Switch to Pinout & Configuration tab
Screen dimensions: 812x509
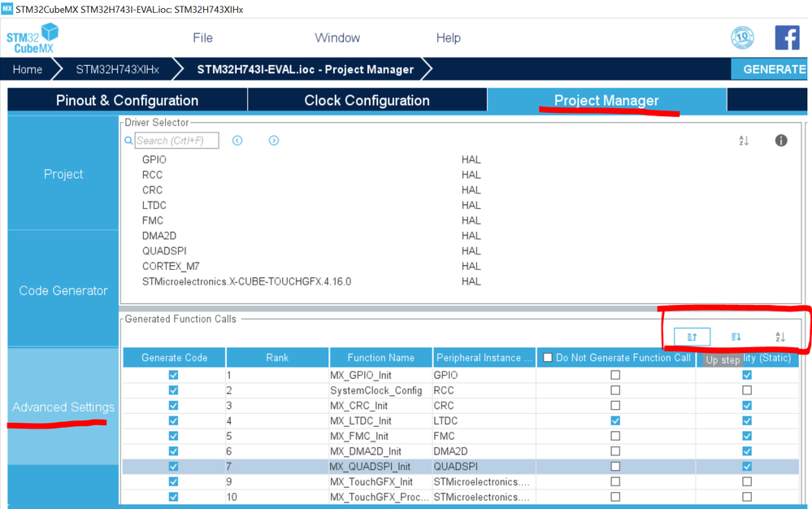point(128,100)
